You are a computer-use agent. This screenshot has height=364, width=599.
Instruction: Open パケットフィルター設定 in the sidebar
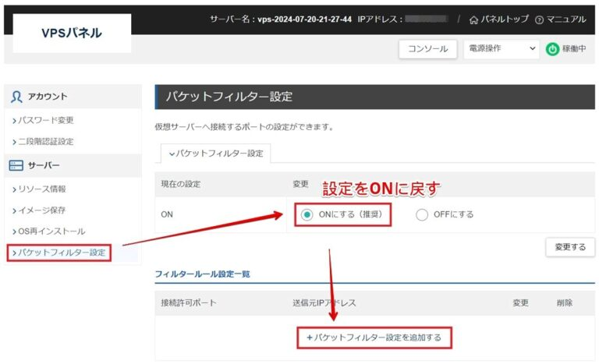click(x=59, y=253)
